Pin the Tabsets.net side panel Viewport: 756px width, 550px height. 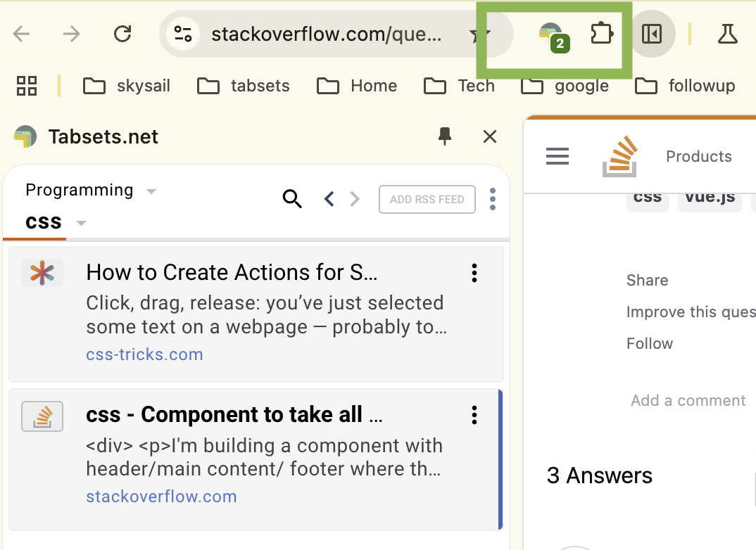[445, 136]
